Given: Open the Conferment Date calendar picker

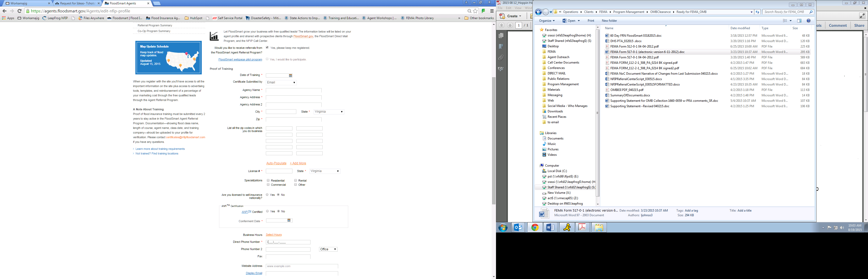Looking at the screenshot, I should click(x=289, y=220).
